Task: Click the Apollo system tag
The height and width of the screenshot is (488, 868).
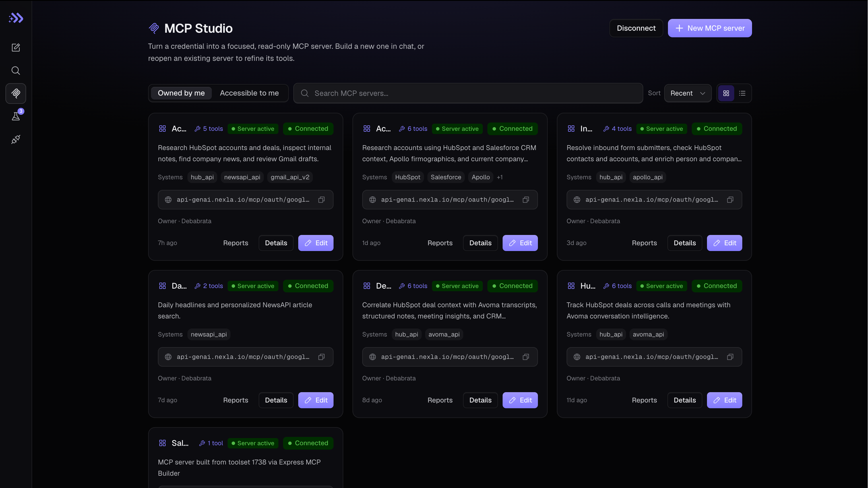Action: click(480, 177)
